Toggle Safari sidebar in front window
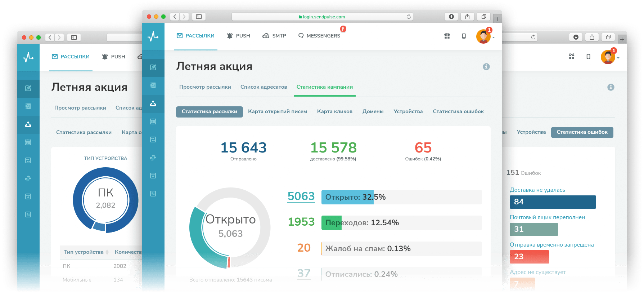This screenshot has width=644, height=292. click(x=199, y=17)
